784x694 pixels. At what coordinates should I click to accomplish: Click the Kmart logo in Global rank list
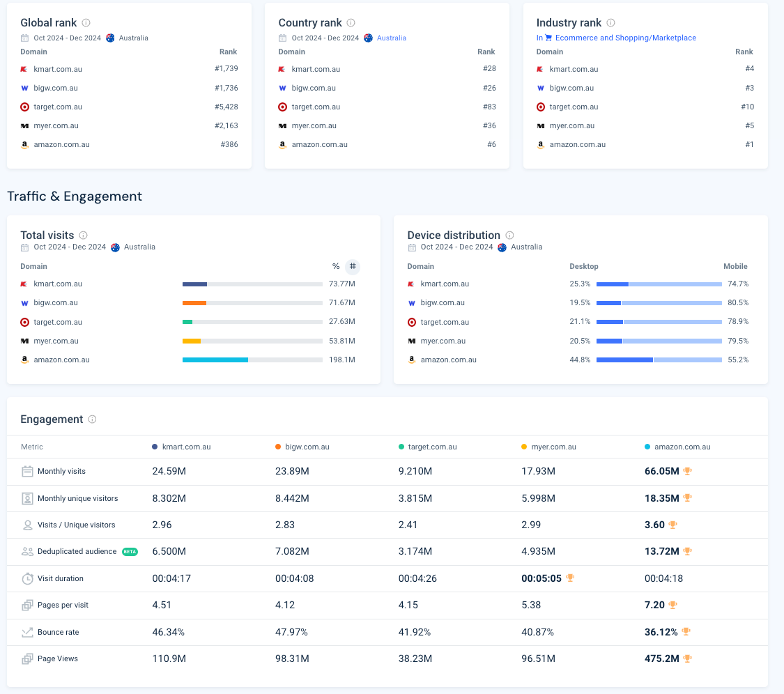[24, 69]
